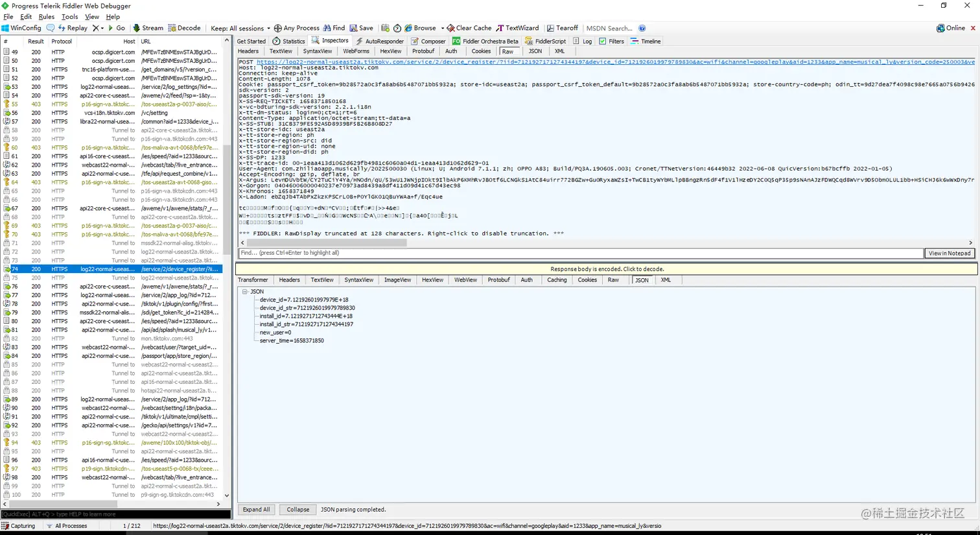Toggle Stream mode in the toolbar

(x=148, y=28)
